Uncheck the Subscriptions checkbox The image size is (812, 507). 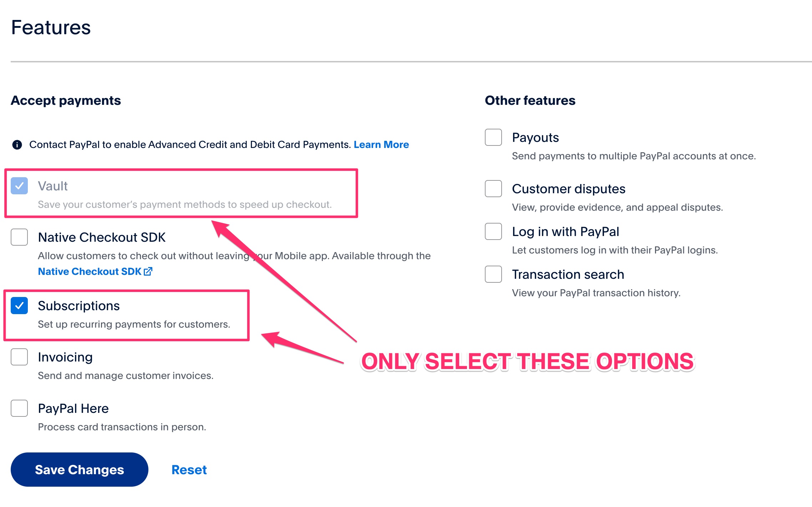tap(19, 305)
